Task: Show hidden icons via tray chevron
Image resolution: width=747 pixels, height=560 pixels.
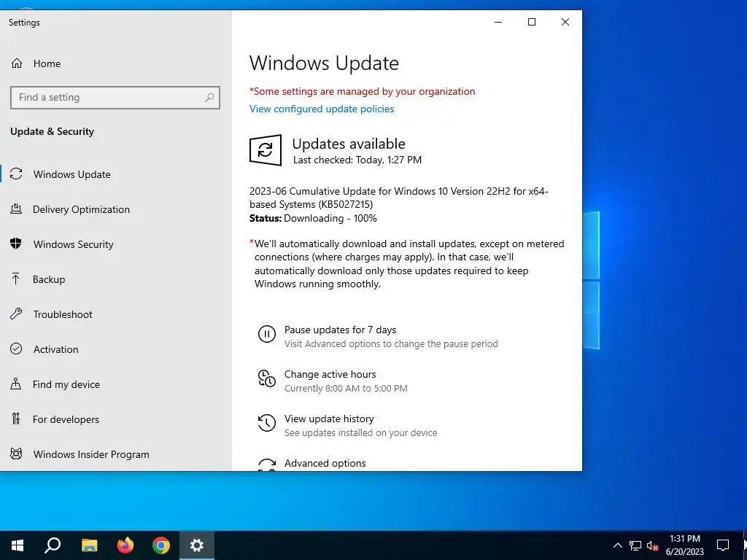Action: [x=617, y=545]
